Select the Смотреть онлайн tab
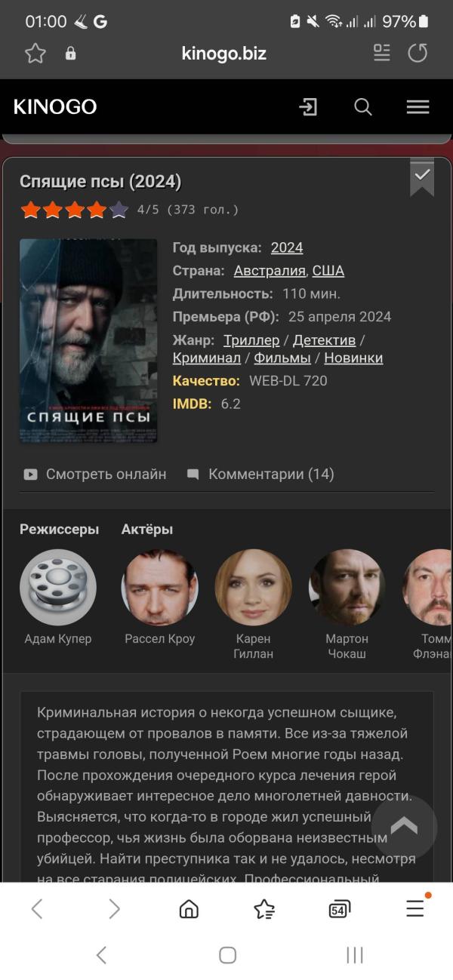The height and width of the screenshot is (980, 453). tap(94, 475)
